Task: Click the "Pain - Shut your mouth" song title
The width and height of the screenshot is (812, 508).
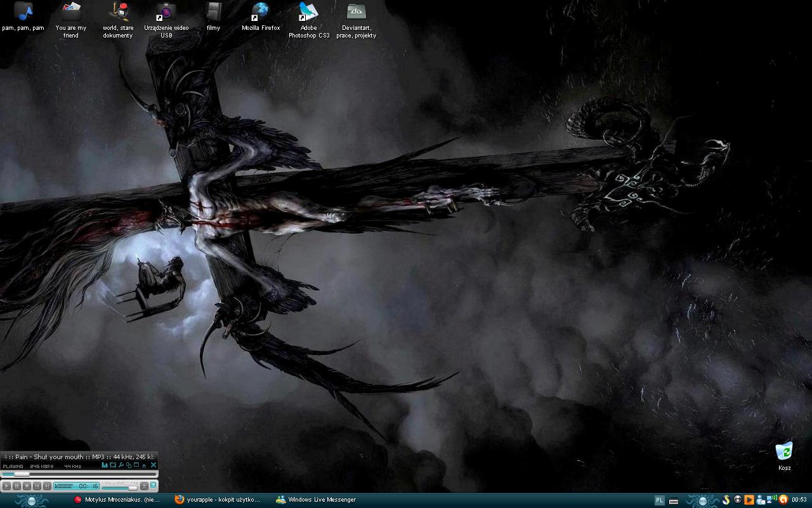Action: click(49, 457)
